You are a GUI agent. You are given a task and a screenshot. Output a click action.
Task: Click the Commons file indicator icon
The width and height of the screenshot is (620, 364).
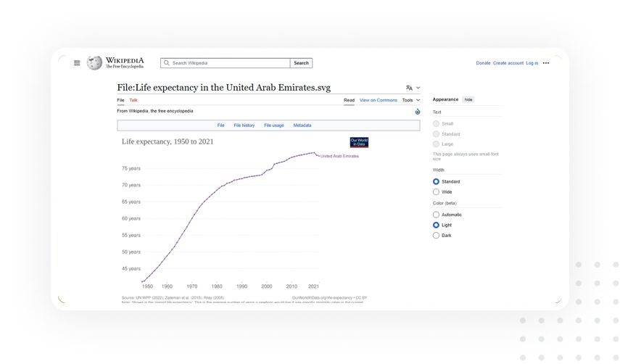click(417, 112)
